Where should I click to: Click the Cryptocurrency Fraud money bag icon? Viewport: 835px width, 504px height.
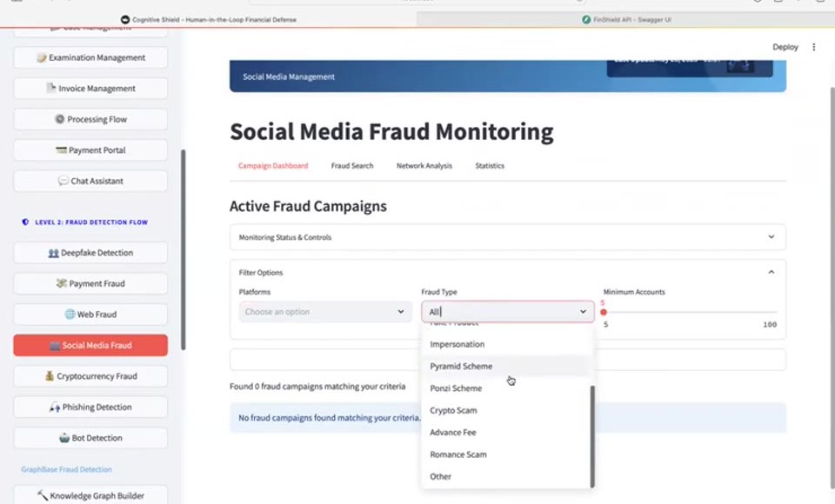(x=50, y=376)
